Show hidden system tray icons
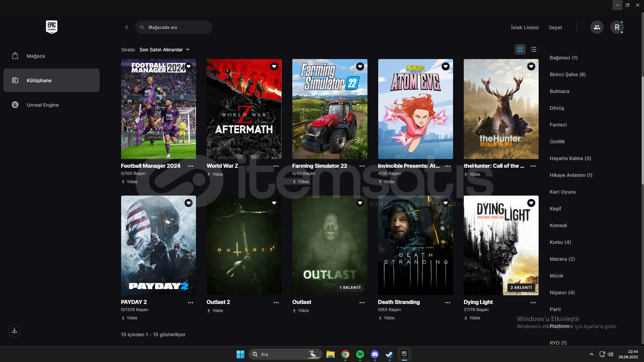 click(x=592, y=354)
